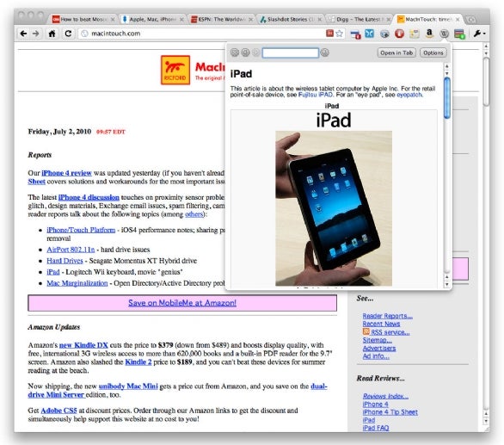Screen dimensions: 504x445
Task: Click the popup scrollbar down arrow
Action: [446, 284]
